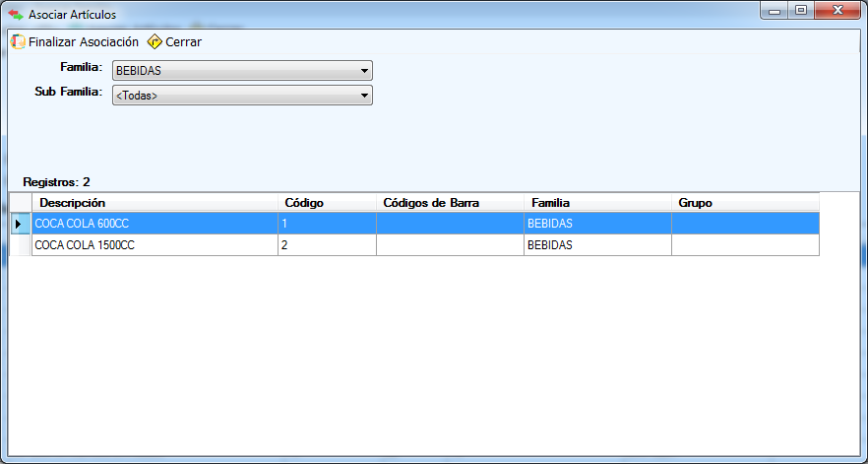868x464 pixels.
Task: Click the row selector of COCA COLA 1500CC
Action: pos(20,245)
